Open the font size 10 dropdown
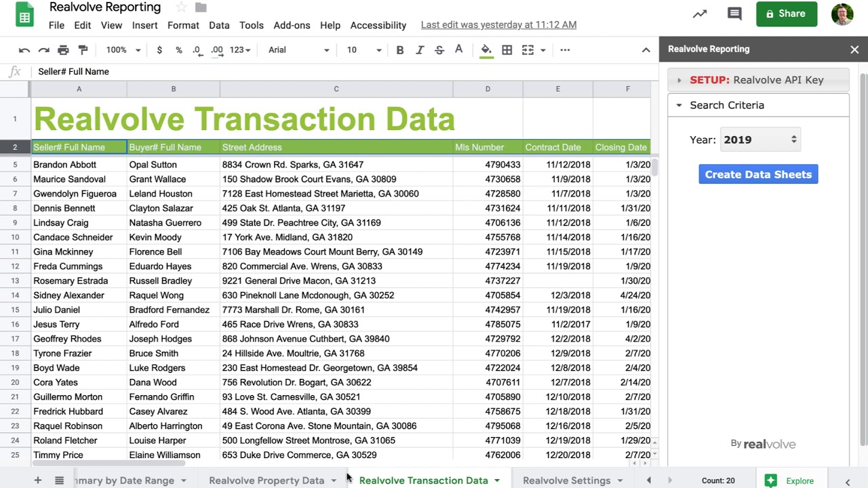Image resolution: width=868 pixels, height=488 pixels. [364, 50]
